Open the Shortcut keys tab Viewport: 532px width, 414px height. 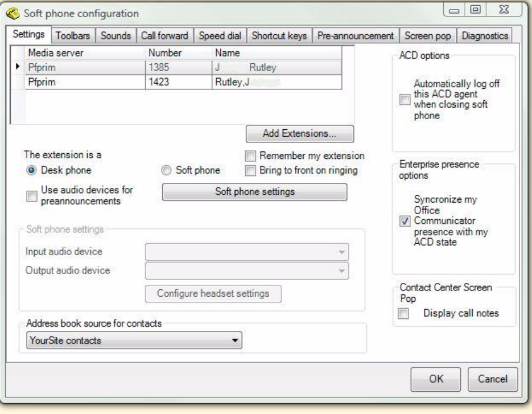(279, 36)
